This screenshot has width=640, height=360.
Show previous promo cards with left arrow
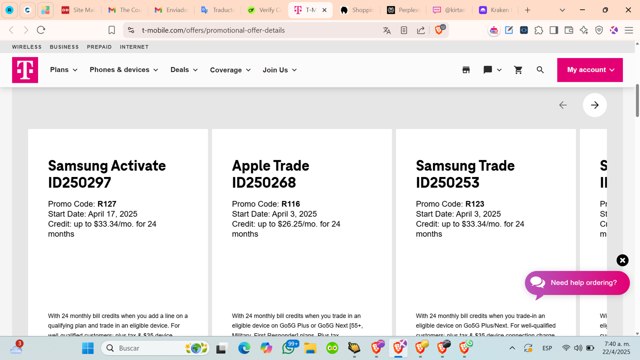[563, 105]
